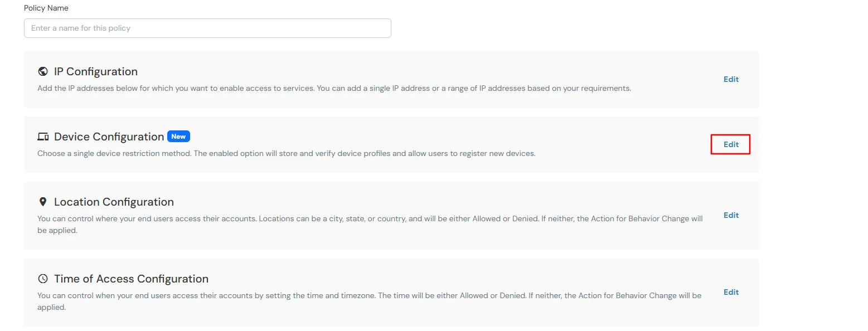Click the location pin icon for Location Configuration
Screen dimensions: 868x331
[x=43, y=201]
